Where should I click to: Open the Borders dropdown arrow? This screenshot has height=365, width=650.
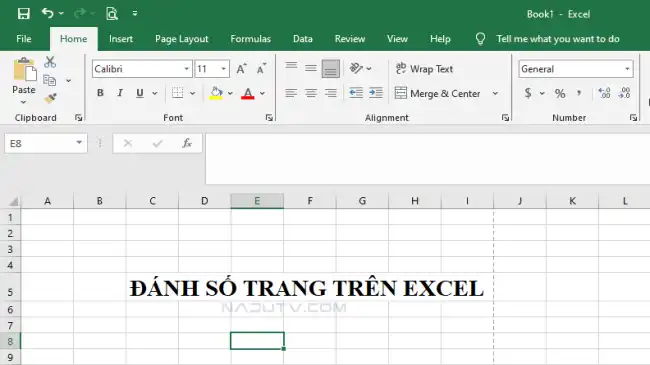tap(192, 93)
